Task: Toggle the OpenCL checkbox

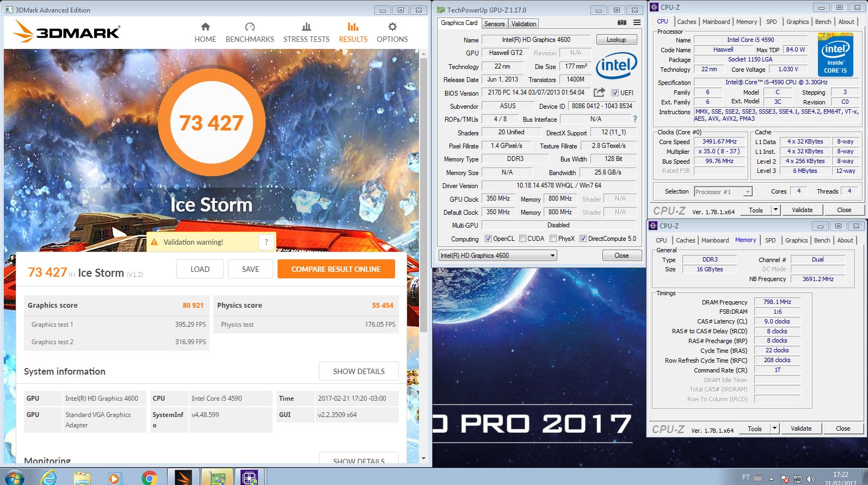Action: pyautogui.click(x=488, y=239)
